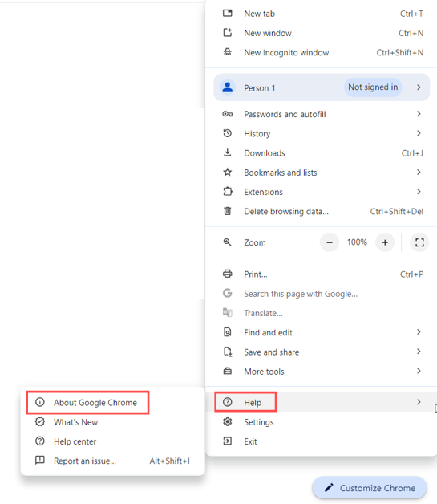Viewport: 437px width, 504px height.
Task: Click the Customize Chrome button
Action: pos(370,488)
